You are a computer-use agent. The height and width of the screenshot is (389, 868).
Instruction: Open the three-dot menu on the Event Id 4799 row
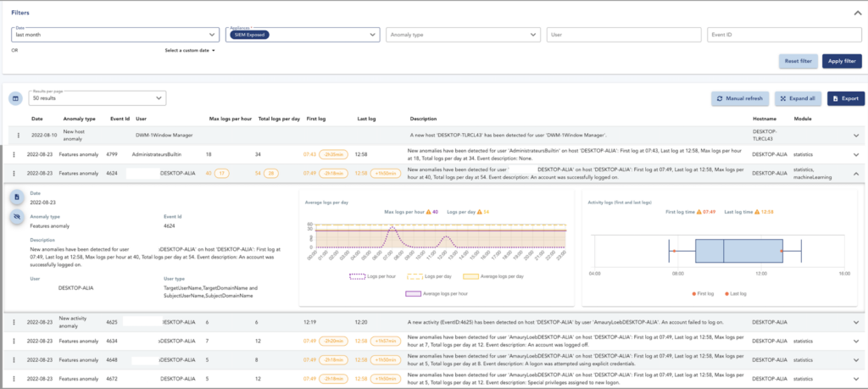click(14, 154)
